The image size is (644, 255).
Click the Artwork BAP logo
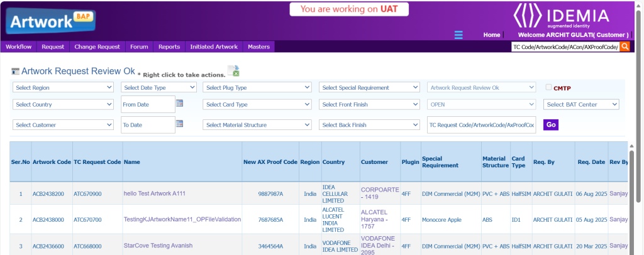click(x=49, y=21)
